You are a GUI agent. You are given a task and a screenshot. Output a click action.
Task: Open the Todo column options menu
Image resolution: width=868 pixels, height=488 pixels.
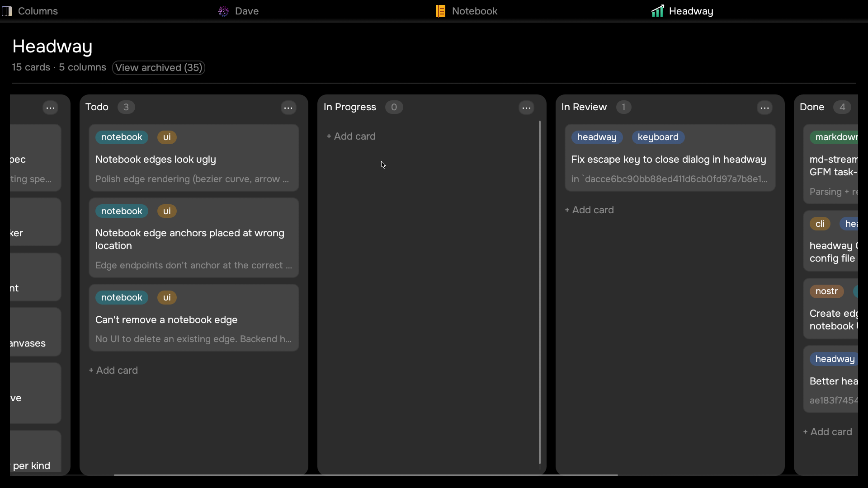coord(288,108)
